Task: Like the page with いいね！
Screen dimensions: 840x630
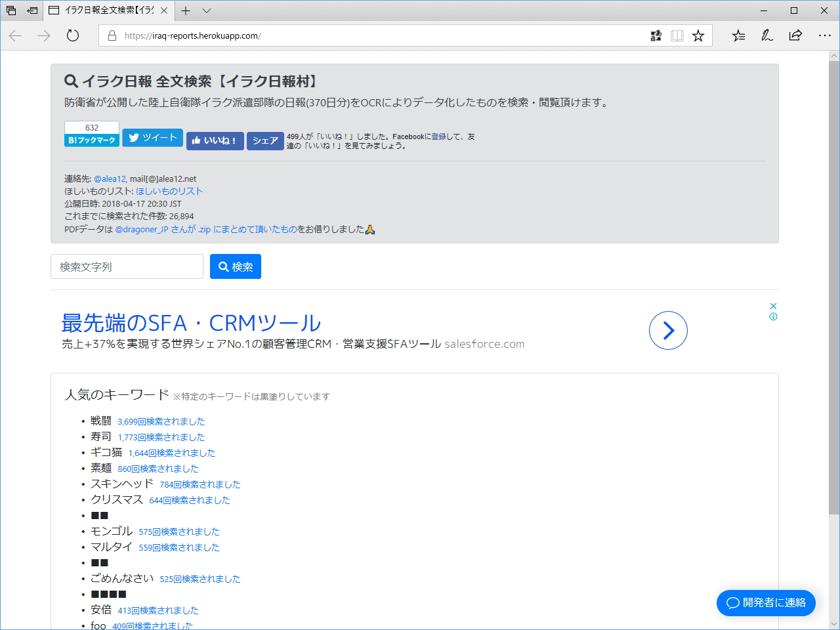Action: coord(215,140)
